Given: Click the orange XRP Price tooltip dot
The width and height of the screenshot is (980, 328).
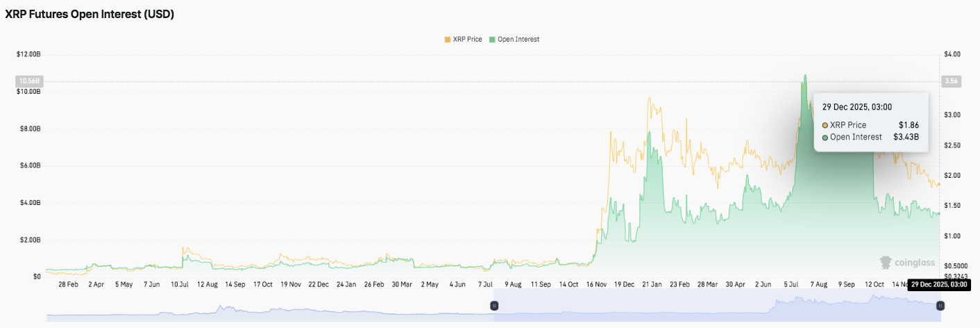Looking at the screenshot, I should coord(825,125).
